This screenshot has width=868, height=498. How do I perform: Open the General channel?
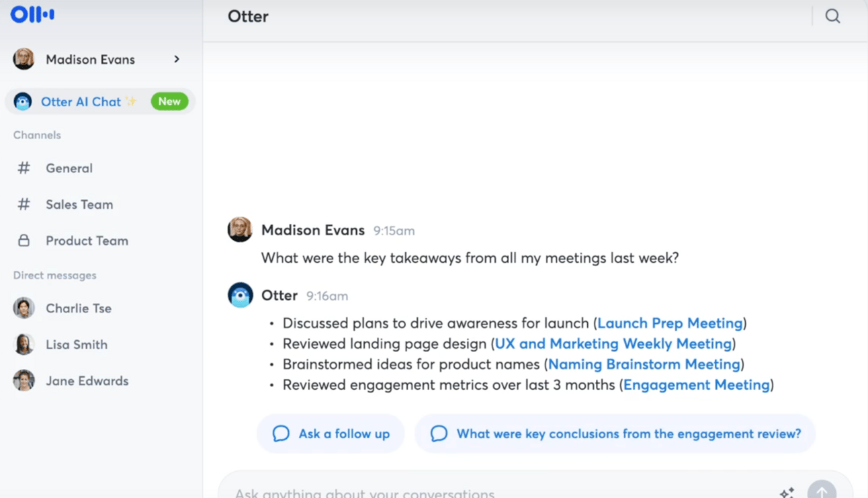69,168
